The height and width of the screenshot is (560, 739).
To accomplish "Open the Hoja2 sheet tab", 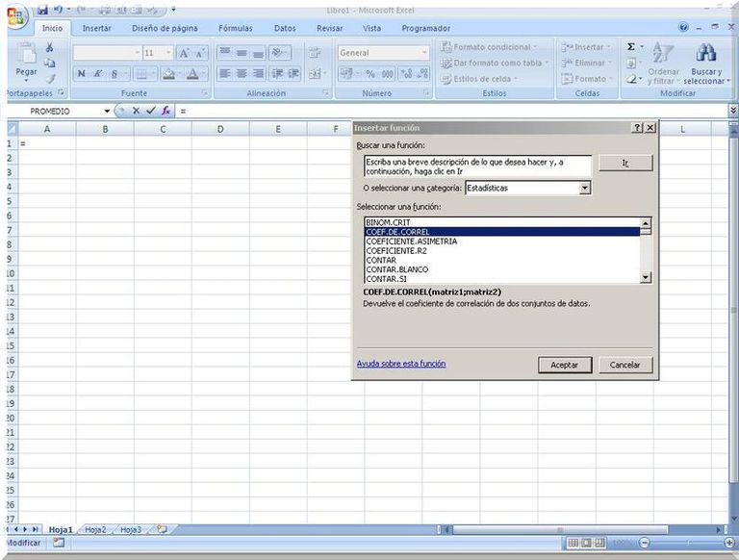I will pos(95,529).
